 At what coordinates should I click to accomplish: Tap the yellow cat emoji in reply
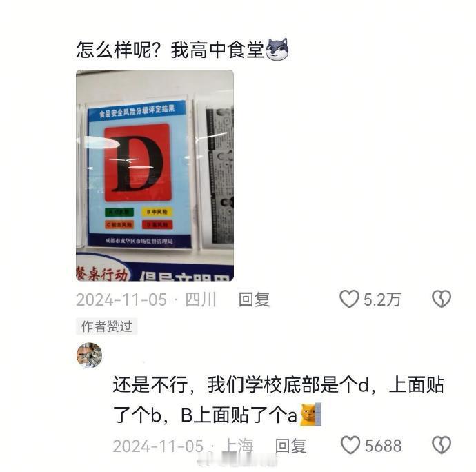pyautogui.click(x=310, y=415)
